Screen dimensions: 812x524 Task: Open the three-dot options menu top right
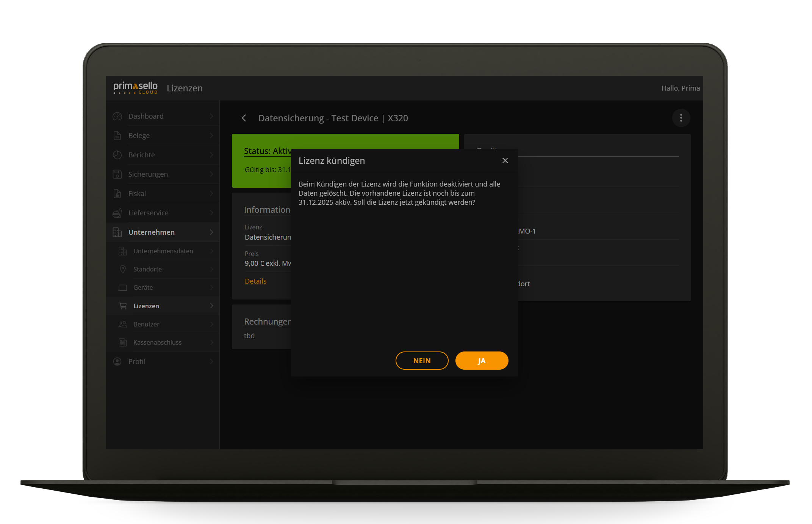(681, 118)
